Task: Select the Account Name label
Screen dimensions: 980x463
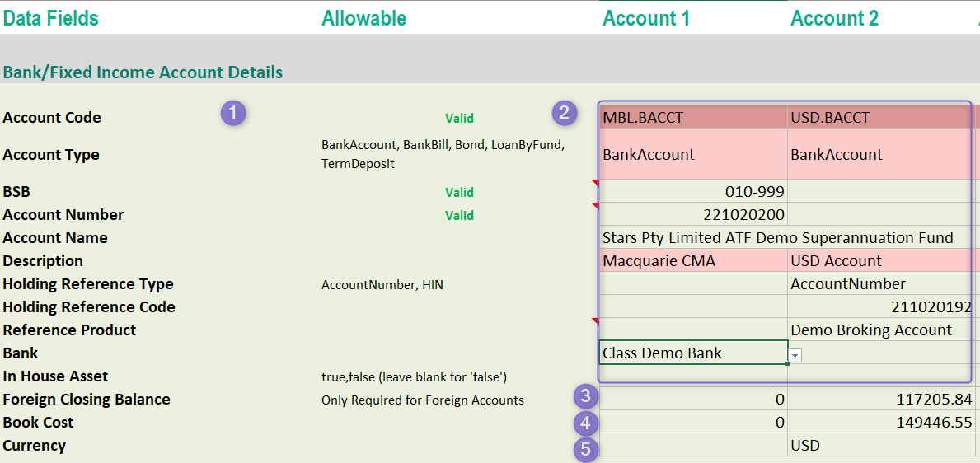Action: click(55, 237)
